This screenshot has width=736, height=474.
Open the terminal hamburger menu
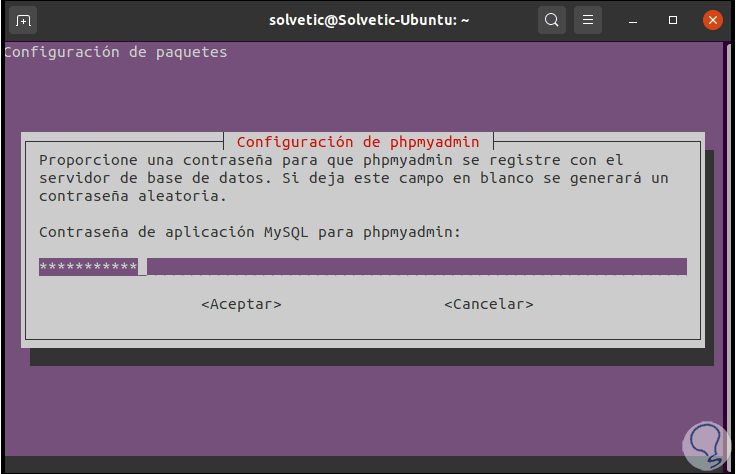(x=588, y=20)
